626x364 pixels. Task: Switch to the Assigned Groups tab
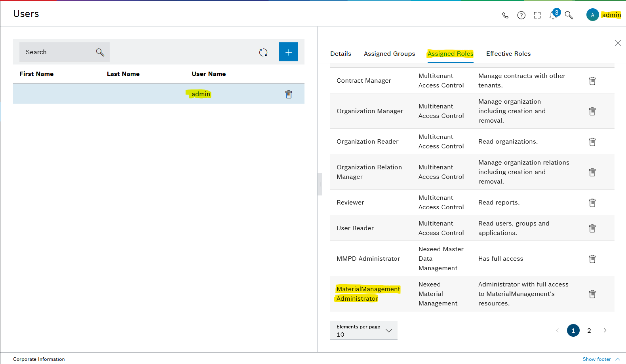[x=389, y=54]
